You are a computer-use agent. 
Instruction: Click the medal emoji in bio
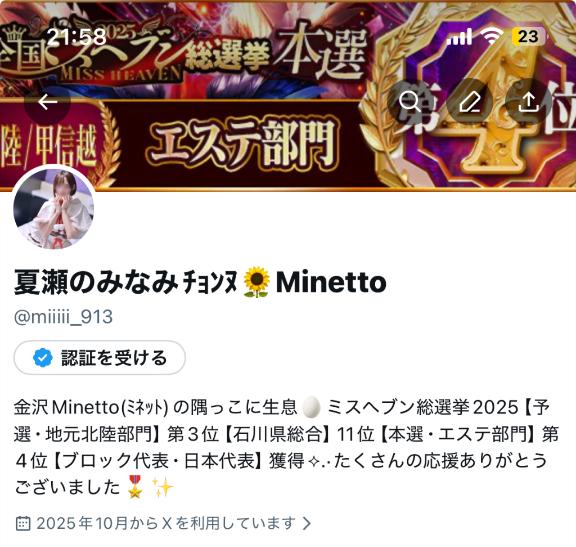[x=135, y=487]
